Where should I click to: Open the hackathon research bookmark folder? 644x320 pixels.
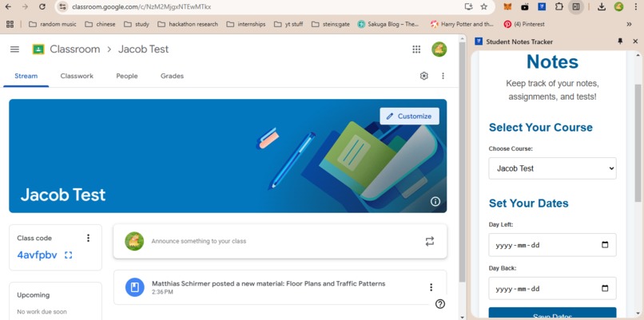tap(188, 24)
